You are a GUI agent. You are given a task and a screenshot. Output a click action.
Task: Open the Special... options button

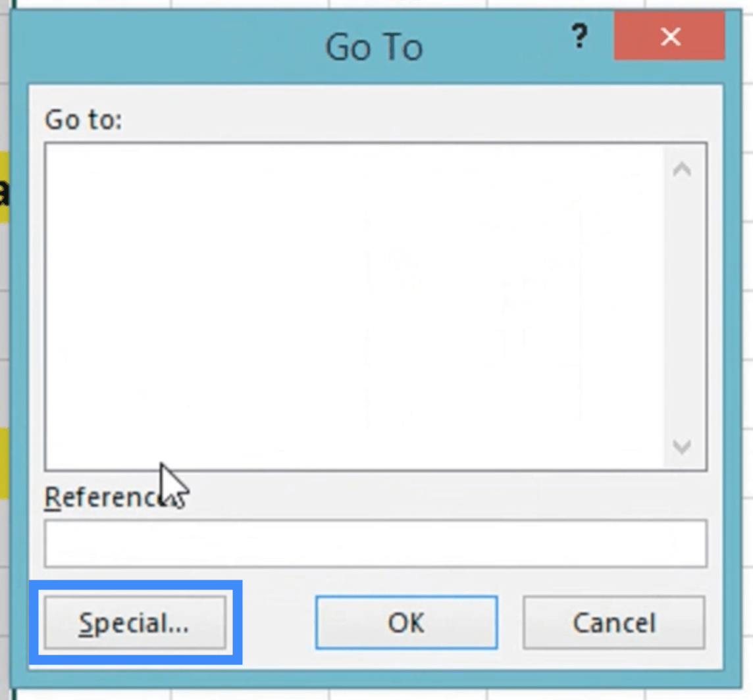pyautogui.click(x=135, y=623)
